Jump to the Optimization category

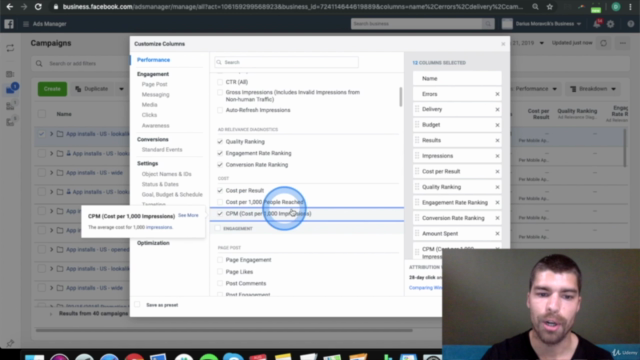[153, 243]
